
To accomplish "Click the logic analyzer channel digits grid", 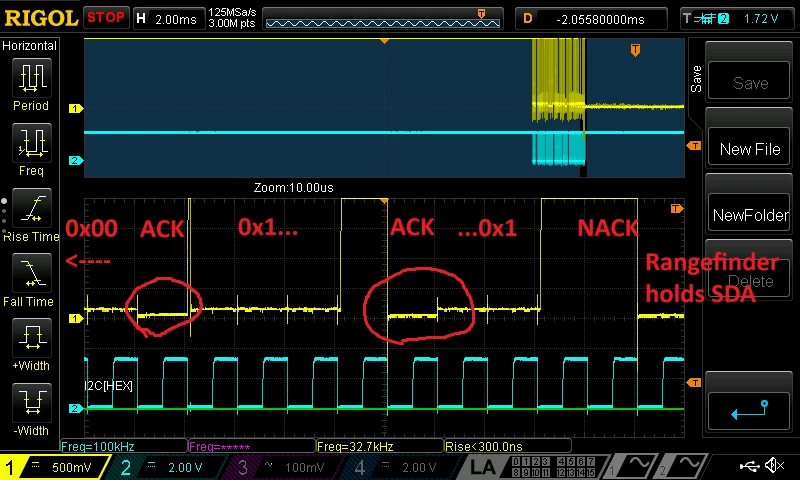I will (553, 467).
